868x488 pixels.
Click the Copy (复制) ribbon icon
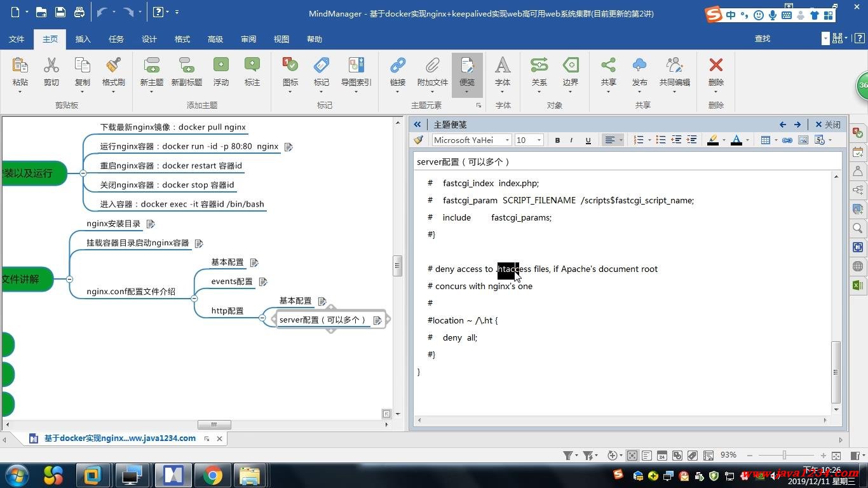[82, 65]
